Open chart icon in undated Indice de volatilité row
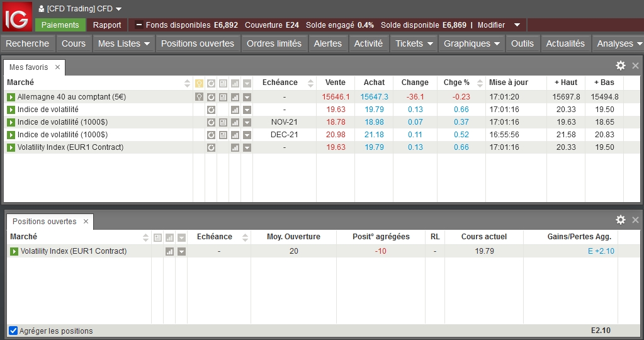The image size is (644, 340). tap(235, 110)
